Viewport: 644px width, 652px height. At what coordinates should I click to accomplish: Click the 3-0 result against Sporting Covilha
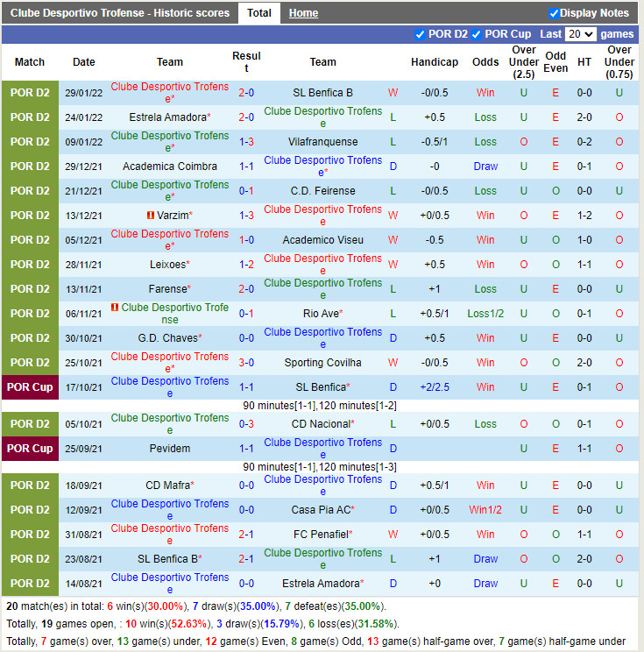tap(246, 363)
